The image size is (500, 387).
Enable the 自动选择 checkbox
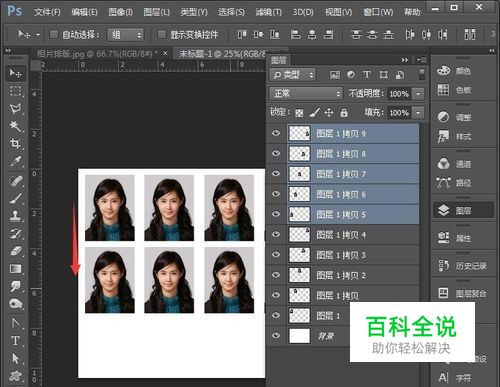(54, 34)
